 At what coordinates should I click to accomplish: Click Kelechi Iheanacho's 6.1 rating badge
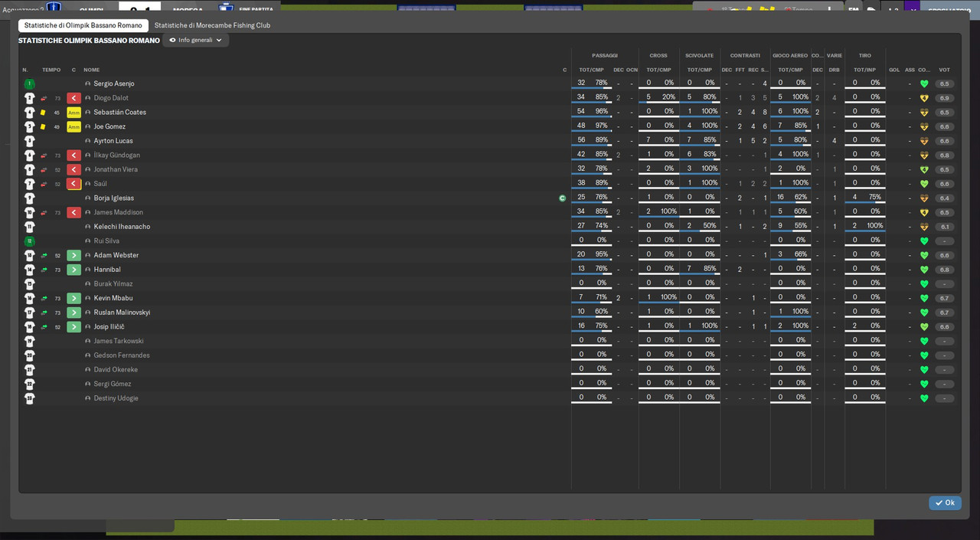pyautogui.click(x=944, y=227)
